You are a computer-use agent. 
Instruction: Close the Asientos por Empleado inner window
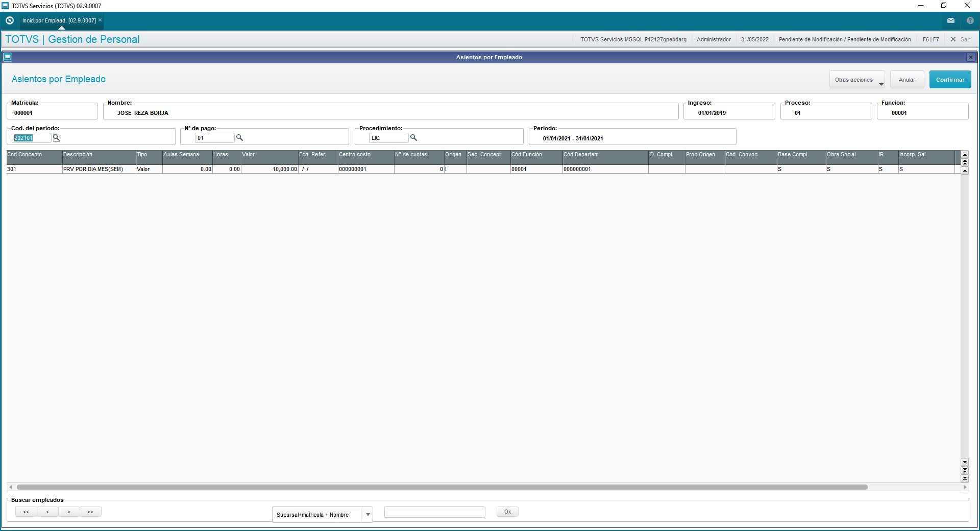[x=971, y=57]
